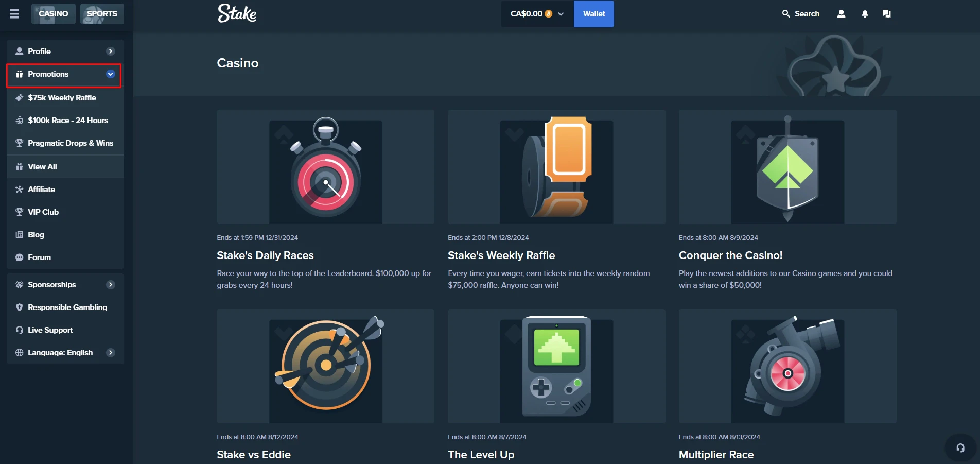The width and height of the screenshot is (980, 464).
Task: Open Responsible Gambling page
Action: [x=65, y=307]
